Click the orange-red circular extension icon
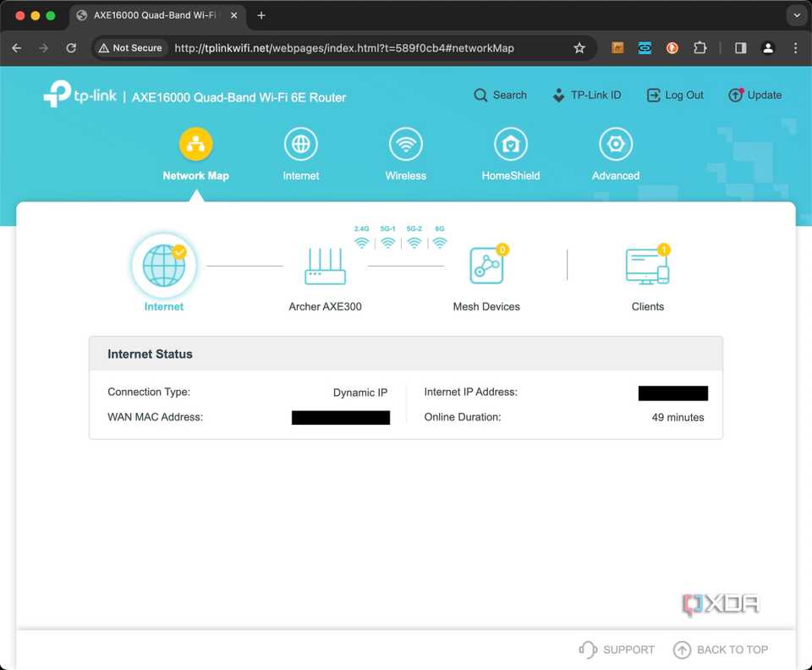 click(672, 48)
